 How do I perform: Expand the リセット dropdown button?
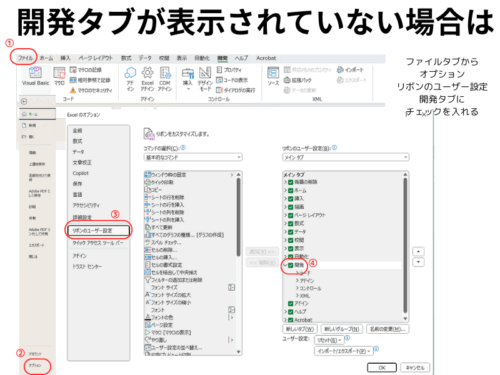329,340
